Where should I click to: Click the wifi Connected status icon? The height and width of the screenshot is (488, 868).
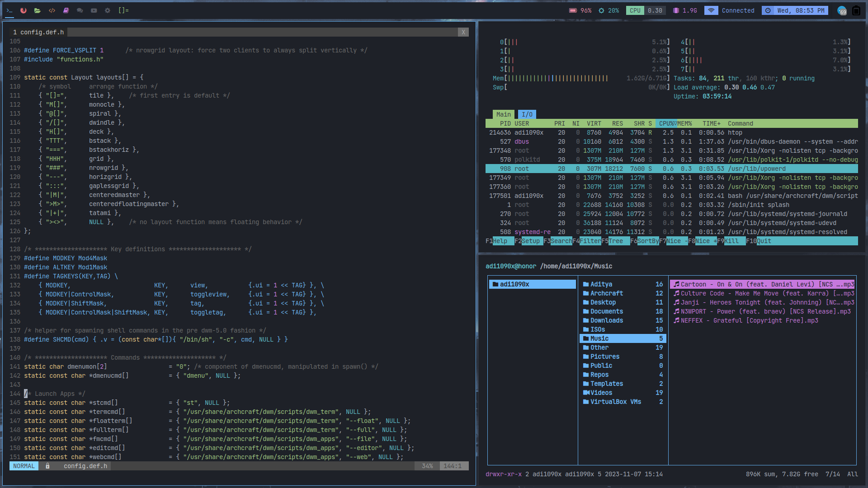(x=711, y=10)
